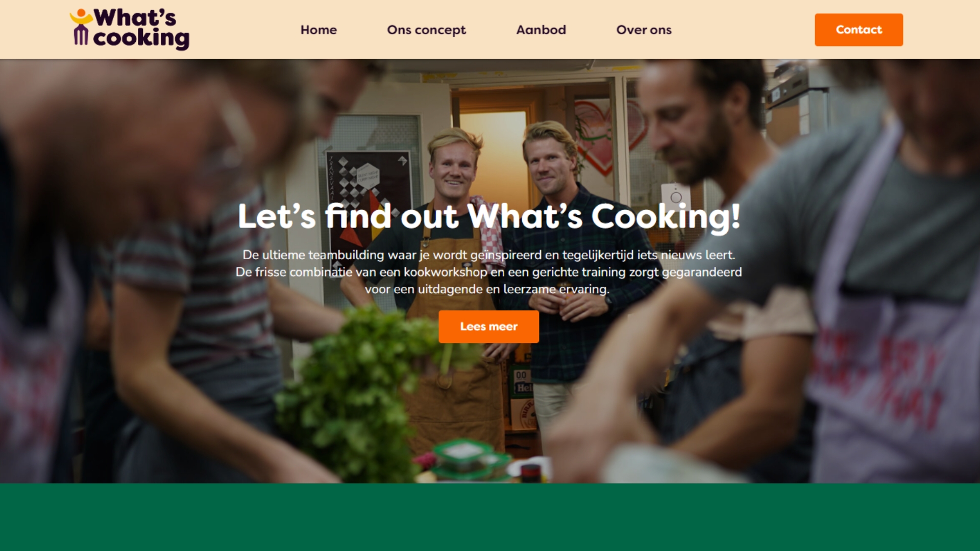Click the orange Contact button
Viewport: 980px width, 551px height.
coord(859,30)
